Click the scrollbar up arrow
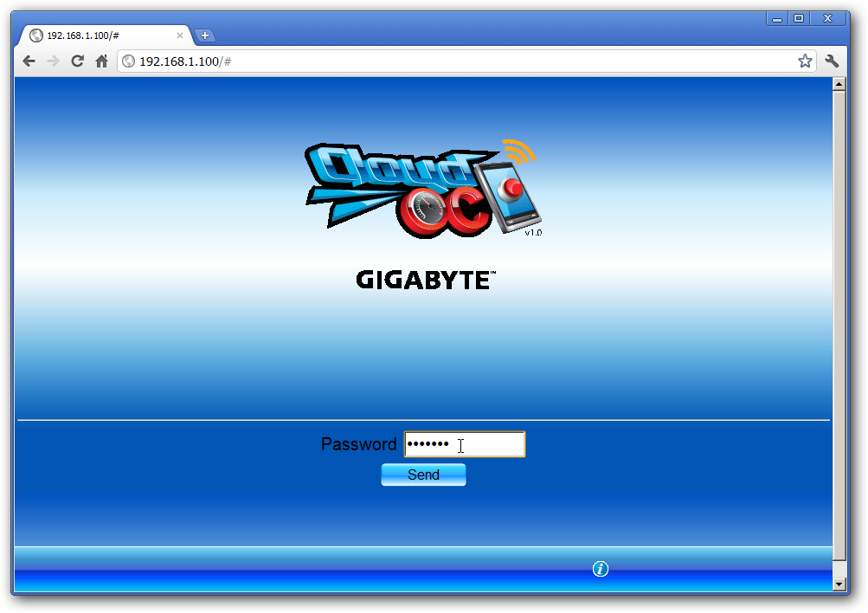Viewport: 868px width, 613px height. 839,84
